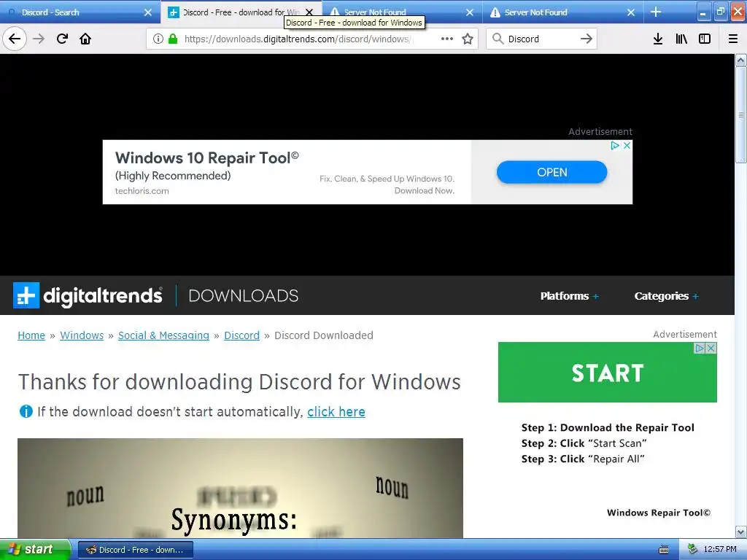
Task: Bookmark this page with the star icon
Action: (468, 39)
